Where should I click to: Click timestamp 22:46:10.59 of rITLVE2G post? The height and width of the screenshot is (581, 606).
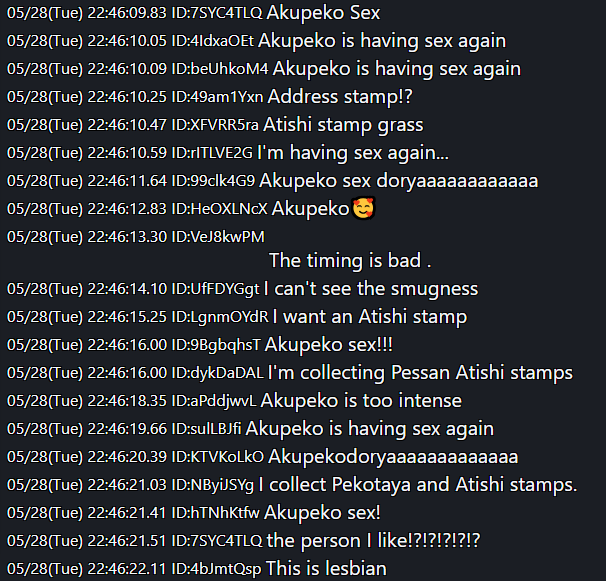click(127, 153)
